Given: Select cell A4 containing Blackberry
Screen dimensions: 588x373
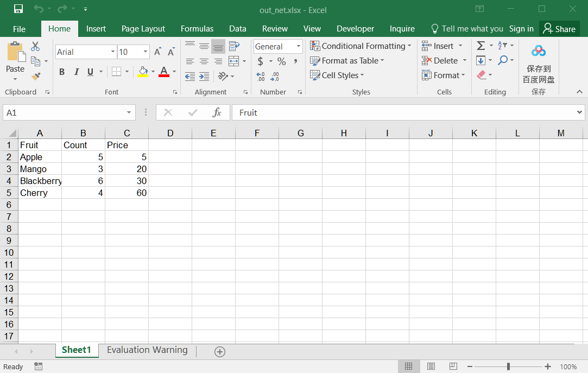Looking at the screenshot, I should point(40,181).
